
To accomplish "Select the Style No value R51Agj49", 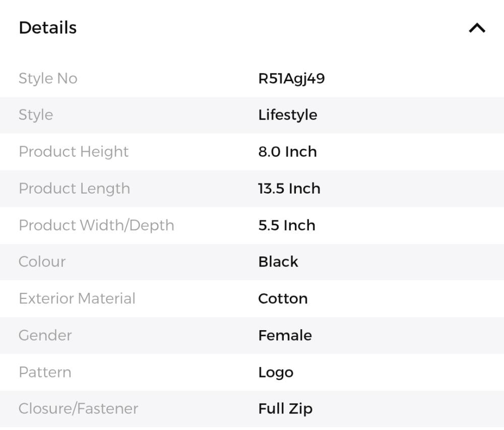I will coord(291,79).
